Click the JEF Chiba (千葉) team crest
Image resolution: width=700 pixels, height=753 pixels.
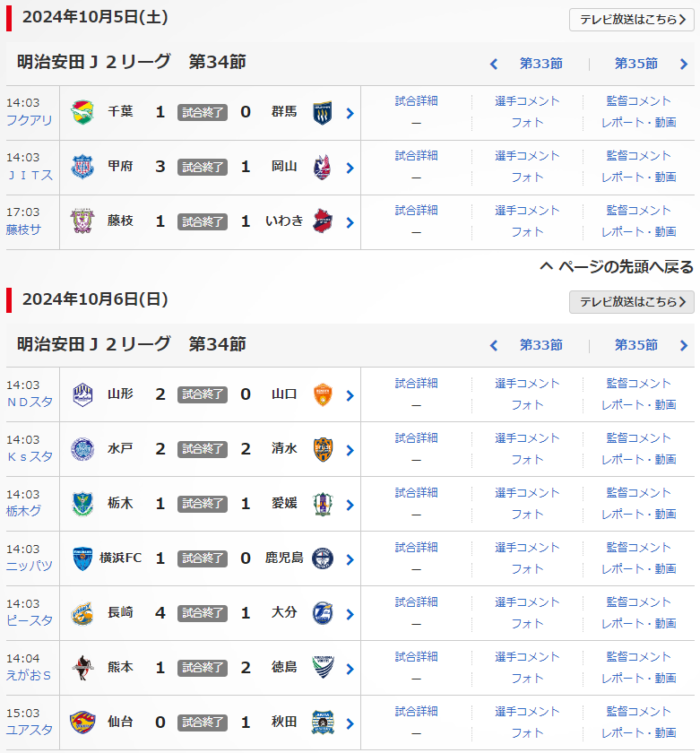pos(82,113)
